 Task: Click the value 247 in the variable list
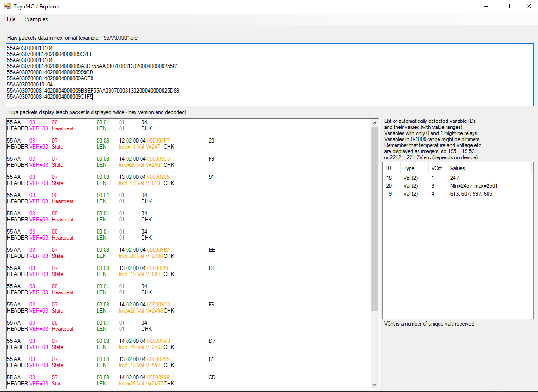(454, 178)
